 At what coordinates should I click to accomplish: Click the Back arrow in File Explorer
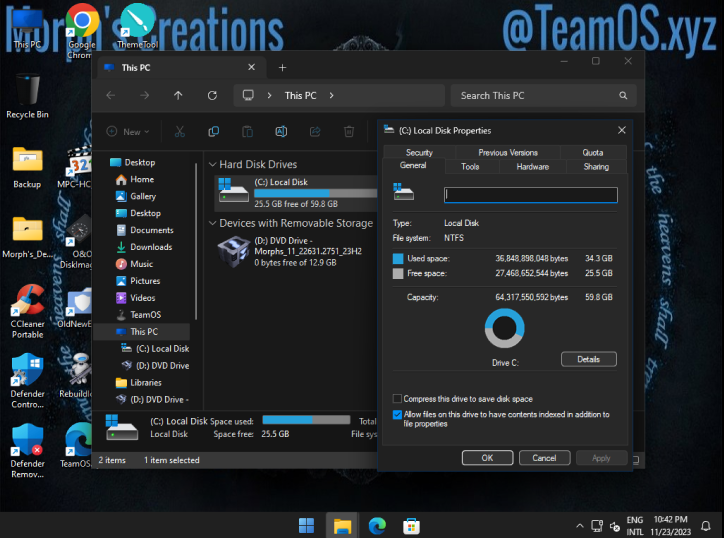coord(111,96)
